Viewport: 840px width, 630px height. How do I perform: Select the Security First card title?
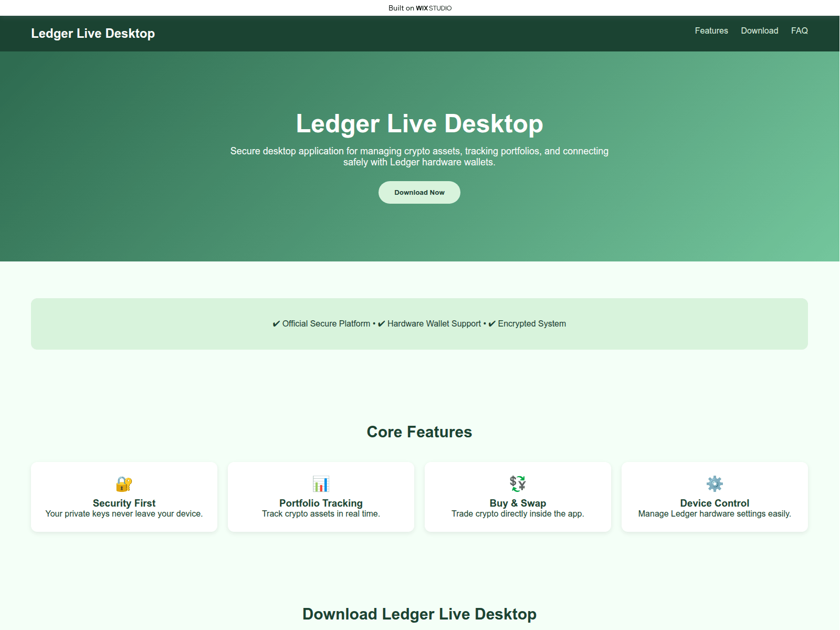(x=124, y=503)
